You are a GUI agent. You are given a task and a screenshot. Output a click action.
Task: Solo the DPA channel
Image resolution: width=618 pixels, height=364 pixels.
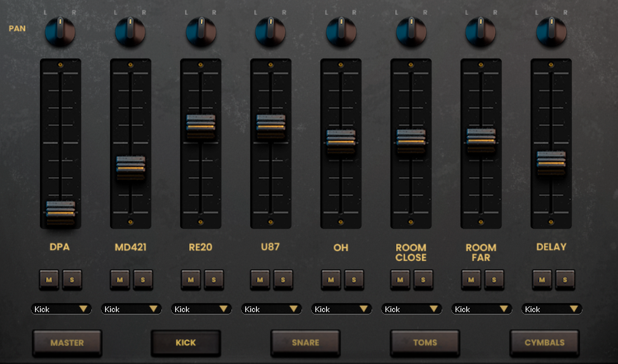pos(72,280)
